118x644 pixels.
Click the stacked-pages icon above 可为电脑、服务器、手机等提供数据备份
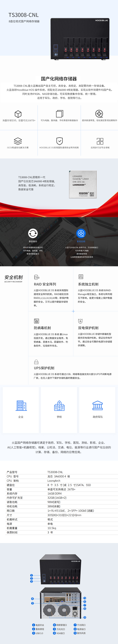pos(60,114)
